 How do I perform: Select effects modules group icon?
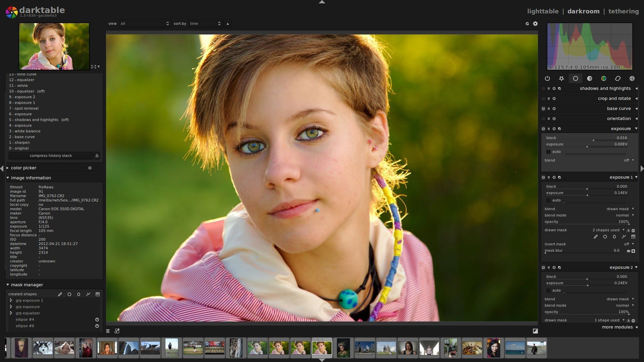(632, 78)
